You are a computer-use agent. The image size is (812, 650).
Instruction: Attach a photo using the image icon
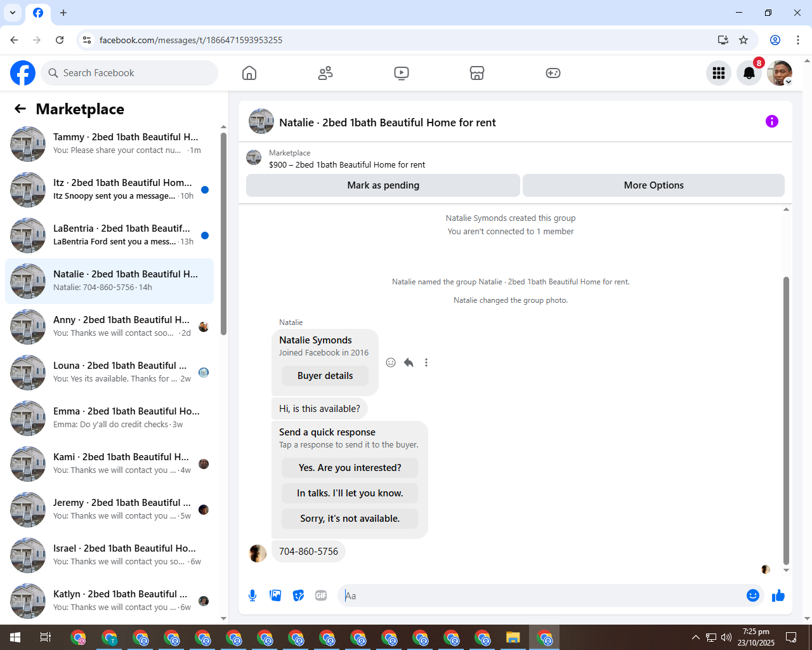point(275,595)
